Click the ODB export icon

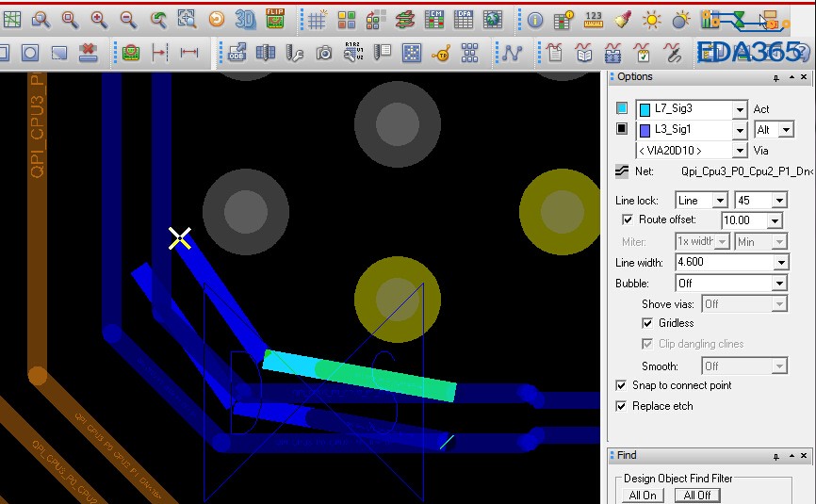[x=237, y=53]
